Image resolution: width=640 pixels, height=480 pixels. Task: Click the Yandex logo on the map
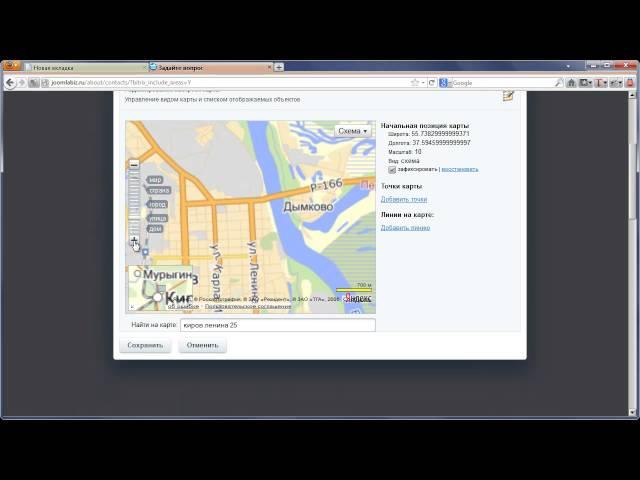359,298
